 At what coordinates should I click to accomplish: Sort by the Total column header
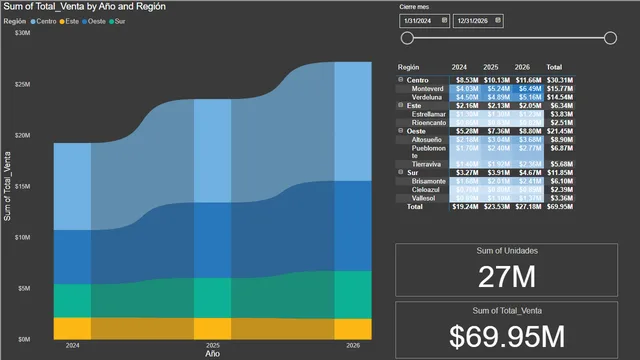(x=554, y=67)
